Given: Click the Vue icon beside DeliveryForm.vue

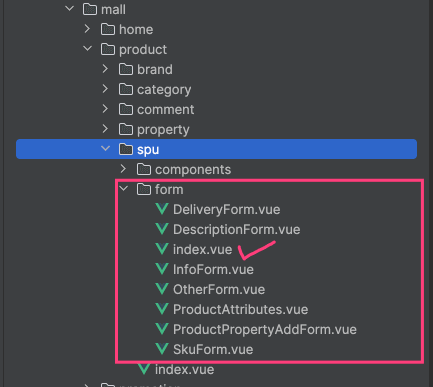Looking at the screenshot, I should [162, 209].
